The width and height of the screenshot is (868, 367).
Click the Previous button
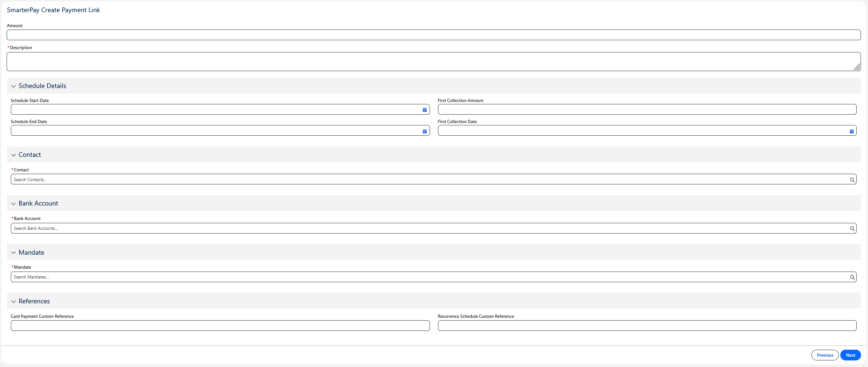[824, 355]
